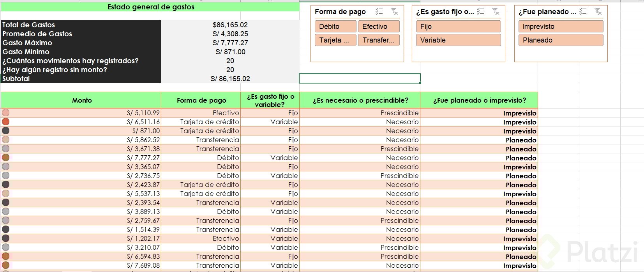Select the ¿Es gasto fijo o variable? header

point(270,100)
